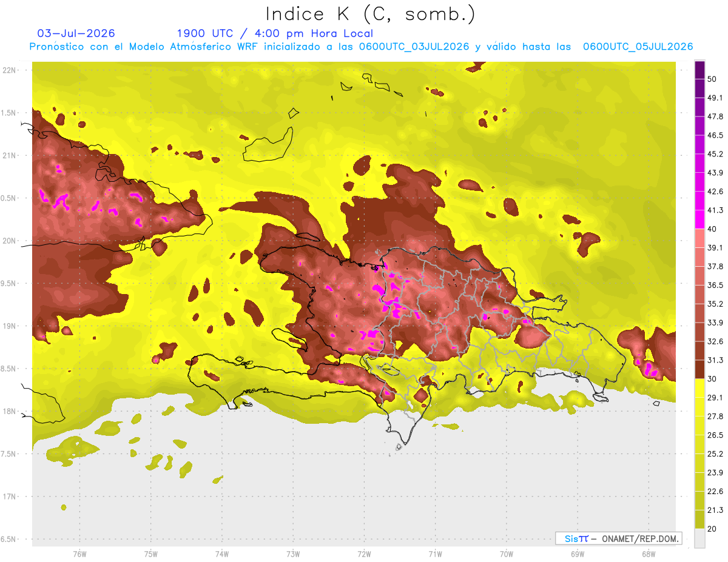This screenshot has width=728, height=562.
Task: Click the colorbar label "46.5"
Action: click(x=715, y=135)
